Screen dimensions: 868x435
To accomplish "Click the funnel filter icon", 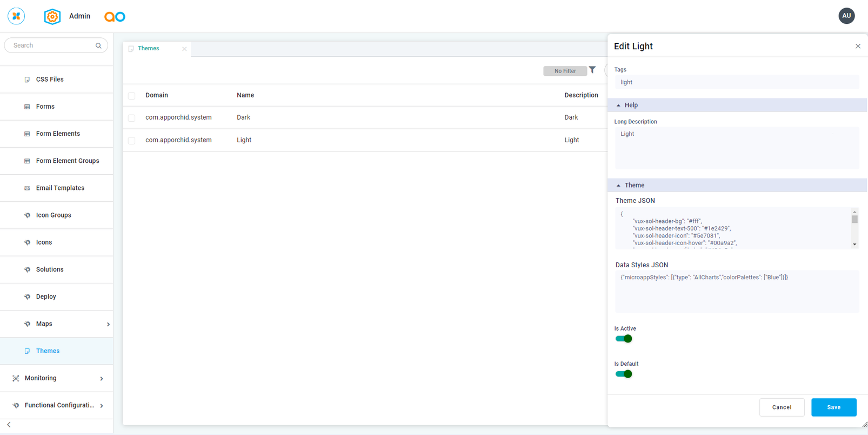I will [592, 70].
